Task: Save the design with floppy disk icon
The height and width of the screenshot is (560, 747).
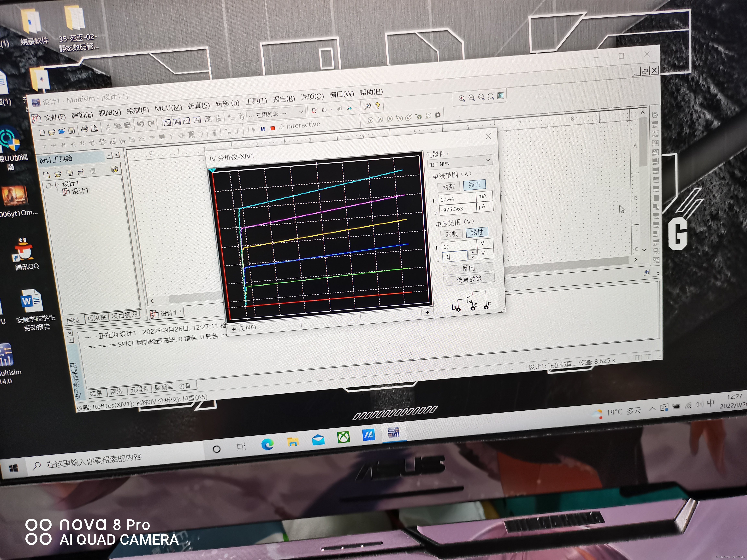Action: click(72, 131)
